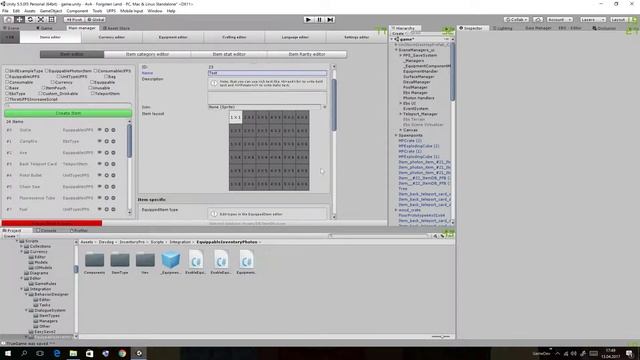640x360 pixels.
Task: Delete the Campfire item via minus icon
Action: point(113,141)
